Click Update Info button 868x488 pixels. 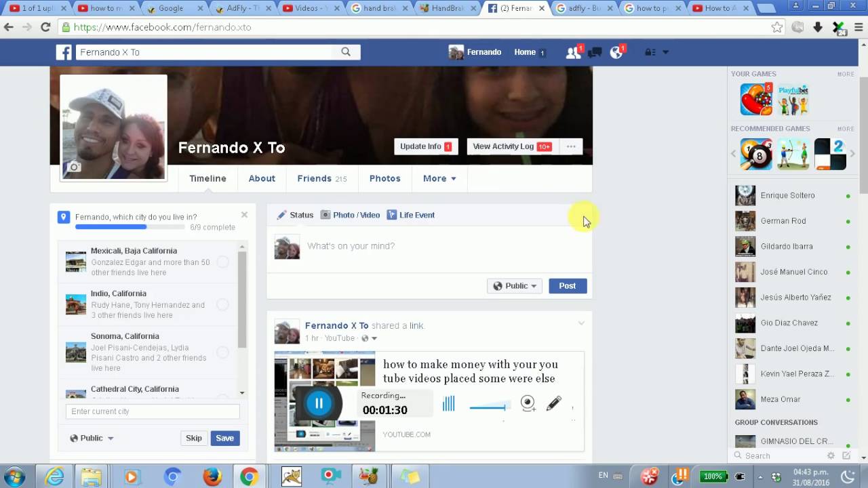point(426,146)
